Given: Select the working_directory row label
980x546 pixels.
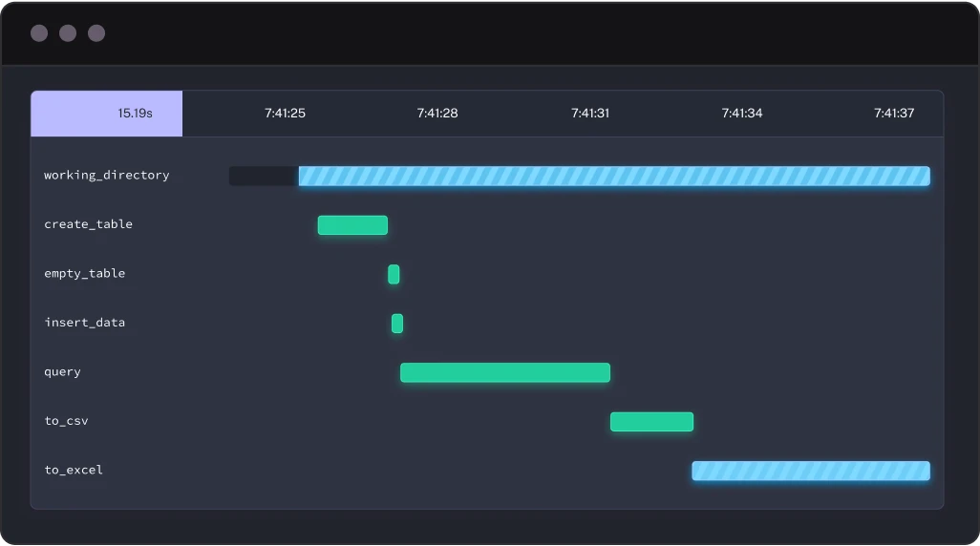Looking at the screenshot, I should (x=106, y=176).
